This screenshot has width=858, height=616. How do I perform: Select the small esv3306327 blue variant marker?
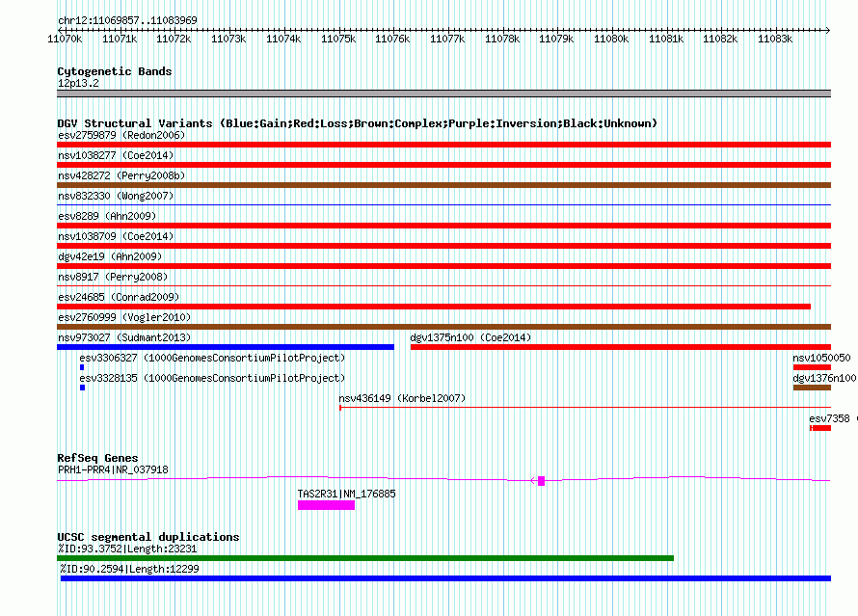pyautogui.click(x=82, y=367)
